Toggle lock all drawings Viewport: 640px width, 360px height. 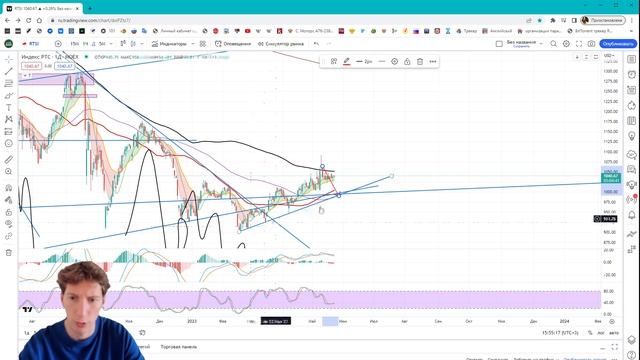point(8,212)
